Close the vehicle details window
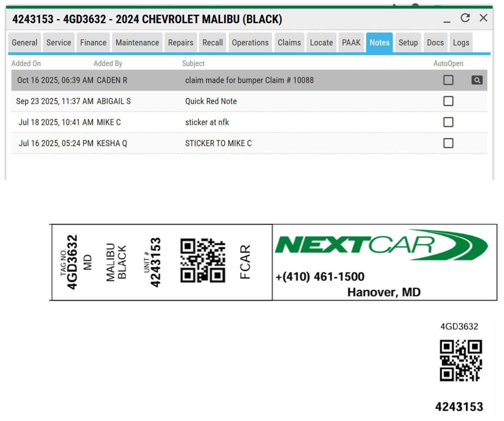 [x=483, y=18]
